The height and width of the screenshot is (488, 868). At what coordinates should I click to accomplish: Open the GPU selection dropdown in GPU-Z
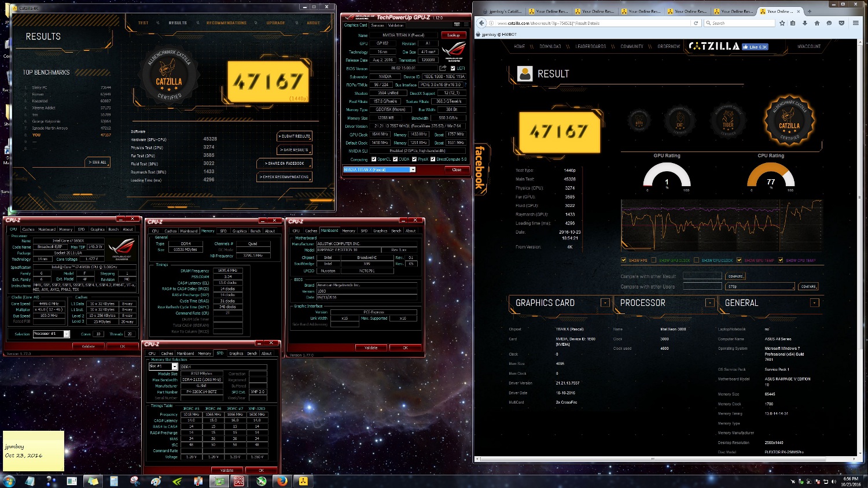(413, 169)
